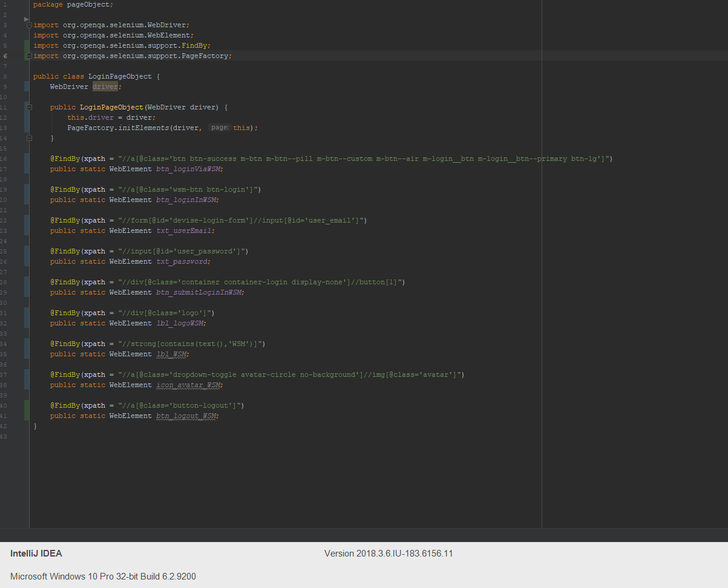Click the 'btn_logout_WSM' variable name
The width and height of the screenshot is (728, 588).
click(186, 416)
